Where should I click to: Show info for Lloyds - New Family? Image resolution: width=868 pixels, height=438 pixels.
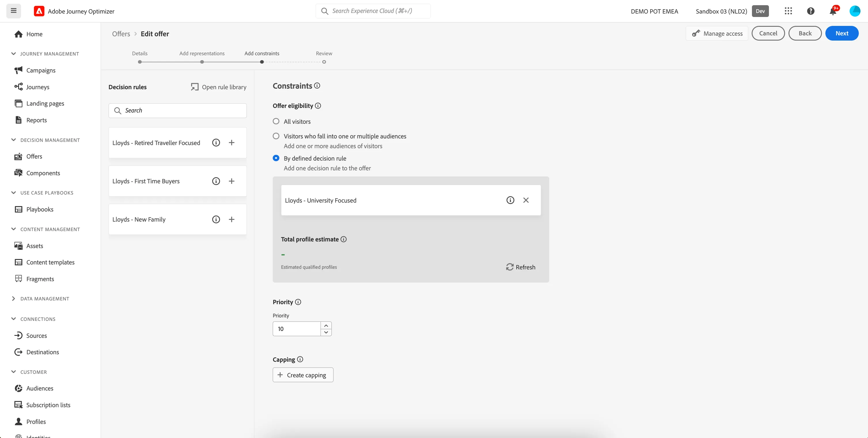216,220
